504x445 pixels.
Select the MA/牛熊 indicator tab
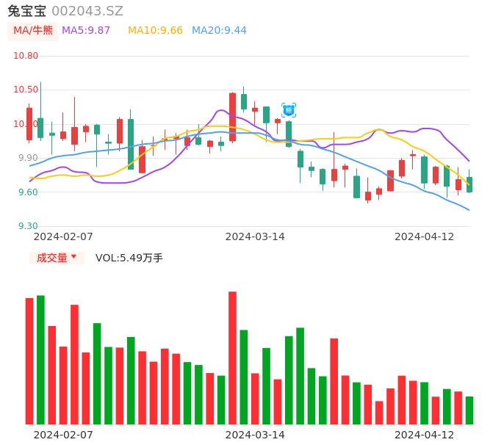(33, 31)
